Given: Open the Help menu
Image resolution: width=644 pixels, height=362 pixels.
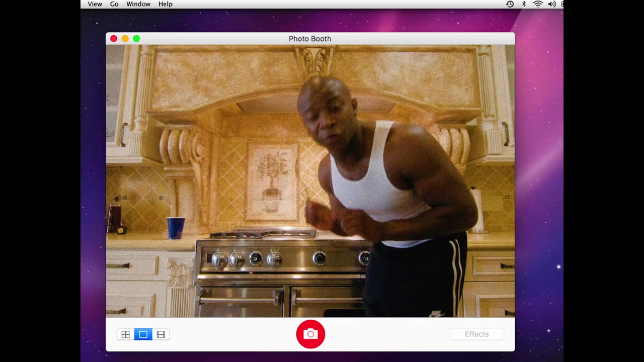Looking at the screenshot, I should coord(166,4).
